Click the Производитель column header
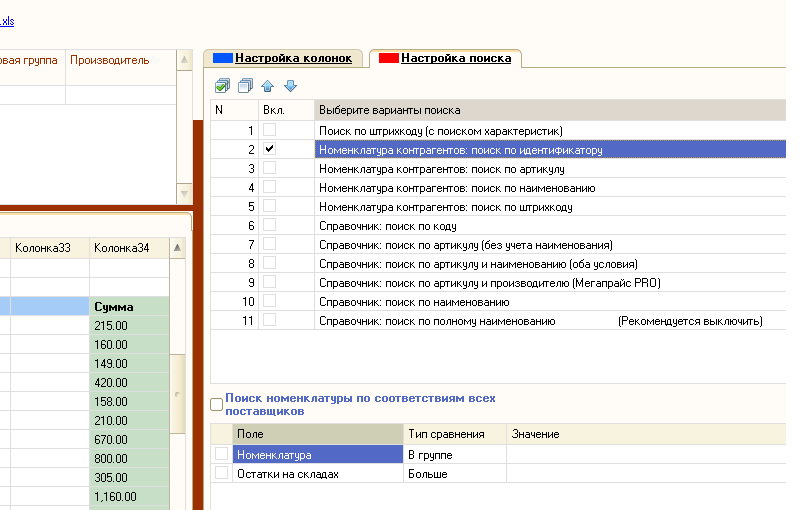This screenshot has height=510, width=804. pos(109,60)
